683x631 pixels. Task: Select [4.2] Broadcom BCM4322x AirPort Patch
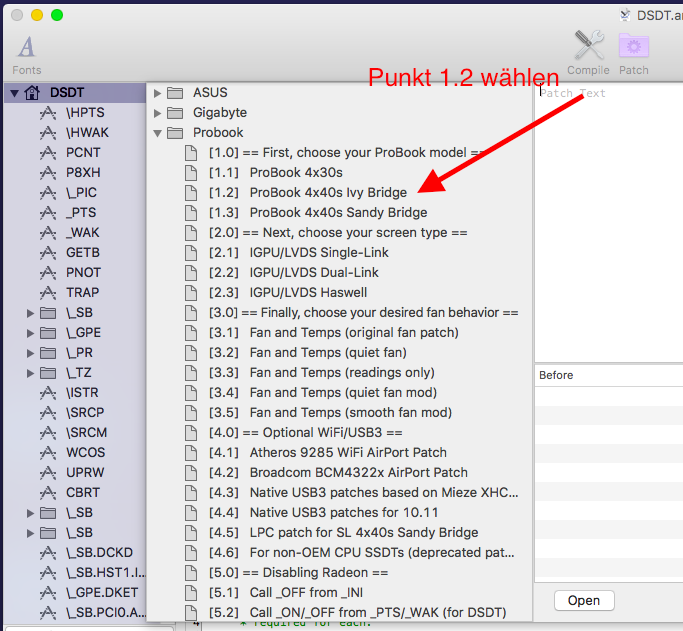click(338, 473)
